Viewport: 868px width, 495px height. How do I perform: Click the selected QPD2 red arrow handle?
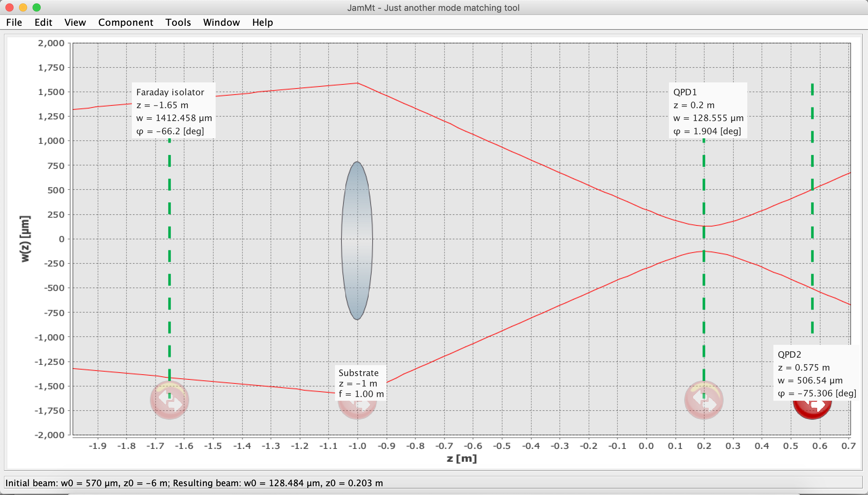[x=812, y=410]
